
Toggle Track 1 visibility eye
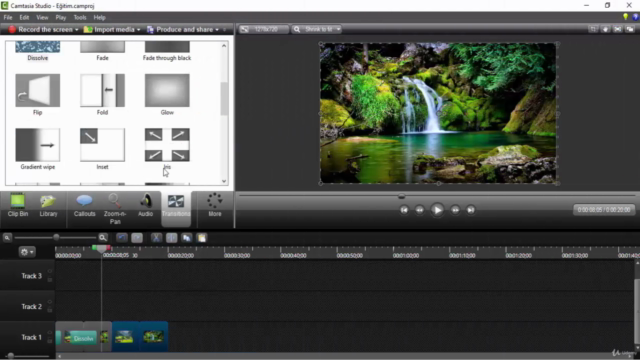point(50,332)
